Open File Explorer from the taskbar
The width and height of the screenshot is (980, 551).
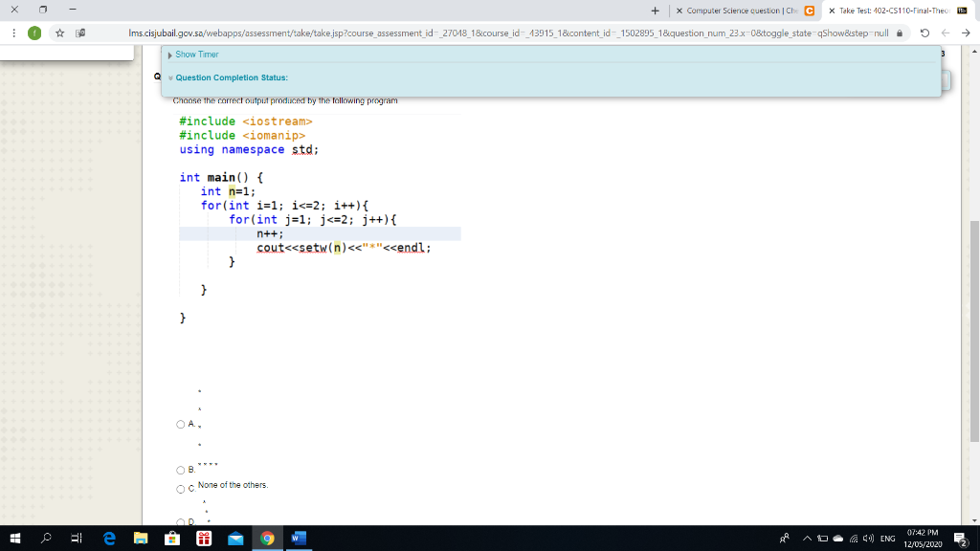pyautogui.click(x=141, y=538)
